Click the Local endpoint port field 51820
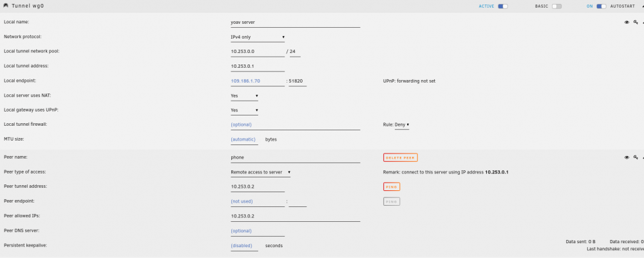The width and height of the screenshot is (644, 258). point(298,81)
